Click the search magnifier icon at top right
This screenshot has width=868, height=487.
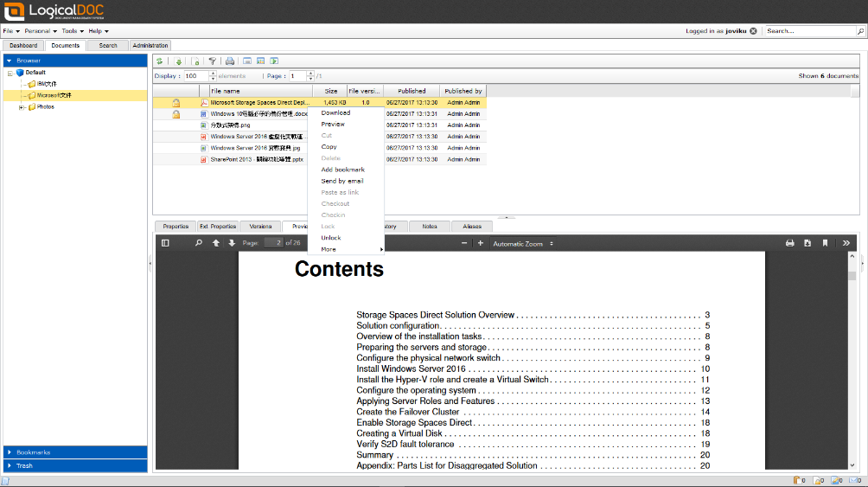861,31
